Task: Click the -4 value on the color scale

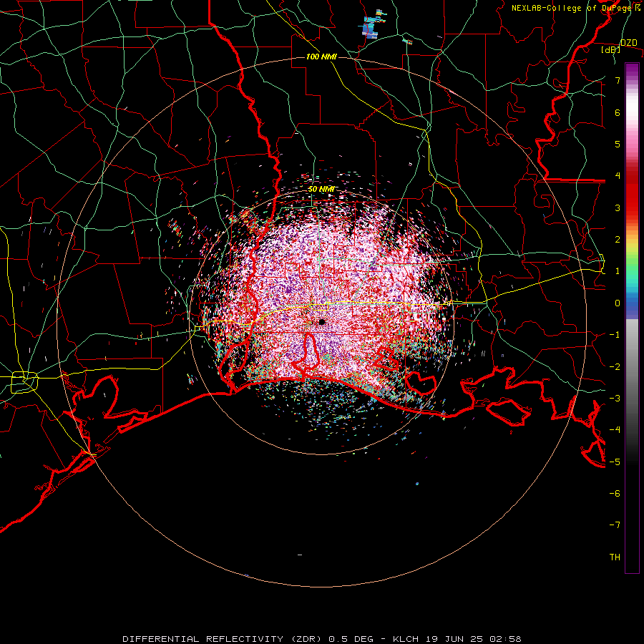Action: [615, 430]
